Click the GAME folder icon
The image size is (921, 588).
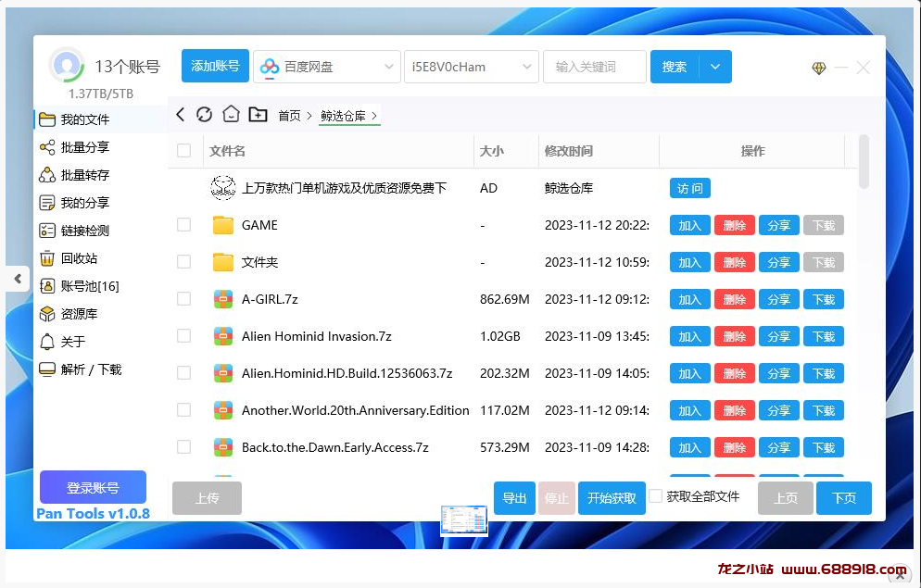[x=223, y=225]
